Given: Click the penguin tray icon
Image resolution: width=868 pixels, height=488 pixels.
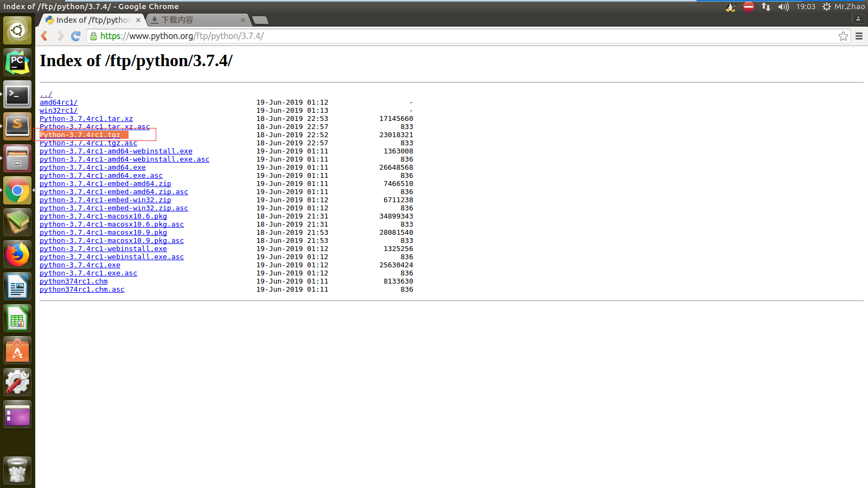Looking at the screenshot, I should [731, 7].
